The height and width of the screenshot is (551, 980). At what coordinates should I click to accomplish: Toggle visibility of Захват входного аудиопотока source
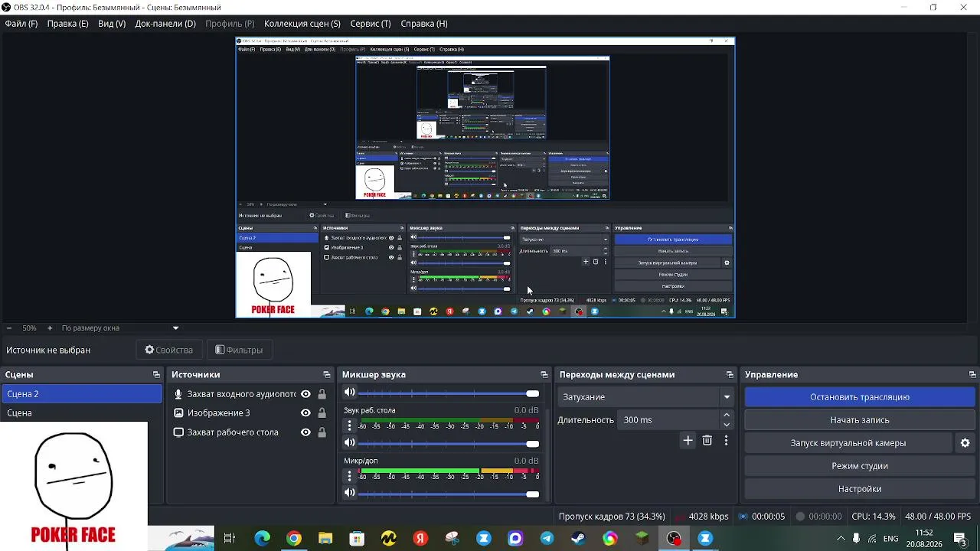click(x=305, y=394)
